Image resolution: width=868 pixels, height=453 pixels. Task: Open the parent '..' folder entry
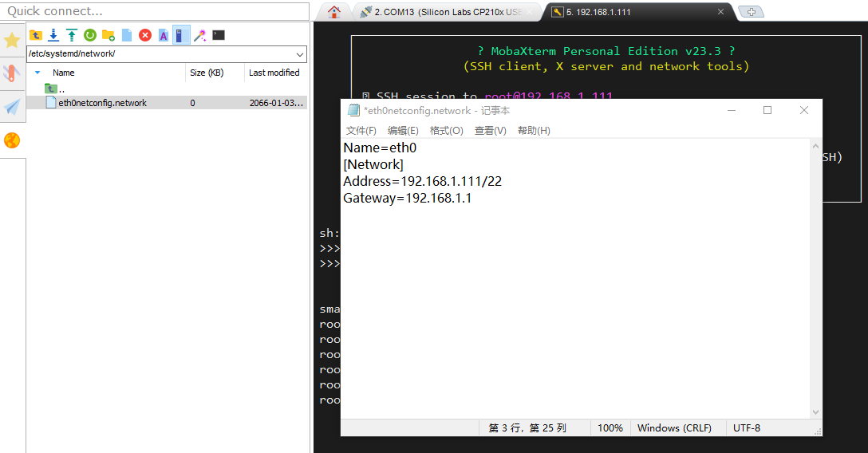click(x=54, y=89)
